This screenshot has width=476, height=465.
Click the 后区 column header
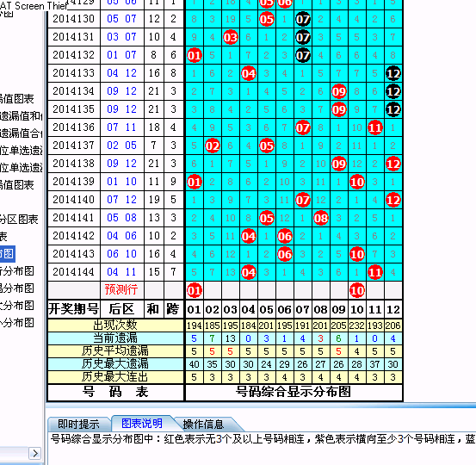coord(121,309)
